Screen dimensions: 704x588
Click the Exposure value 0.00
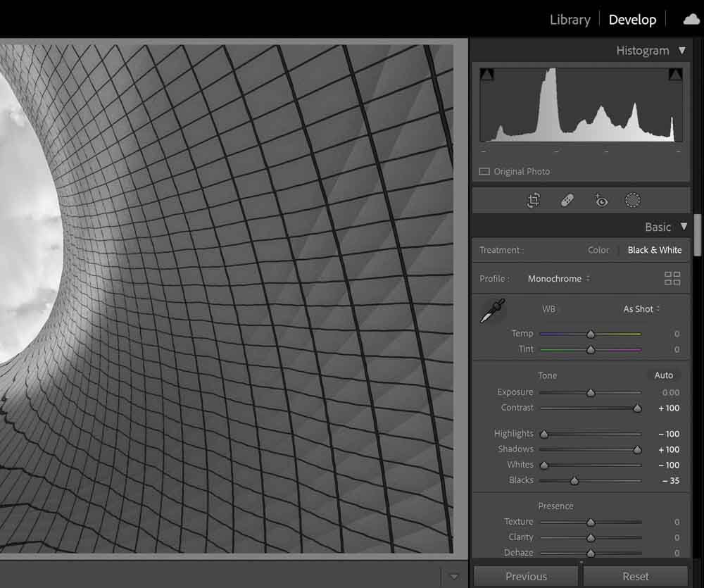tap(671, 393)
